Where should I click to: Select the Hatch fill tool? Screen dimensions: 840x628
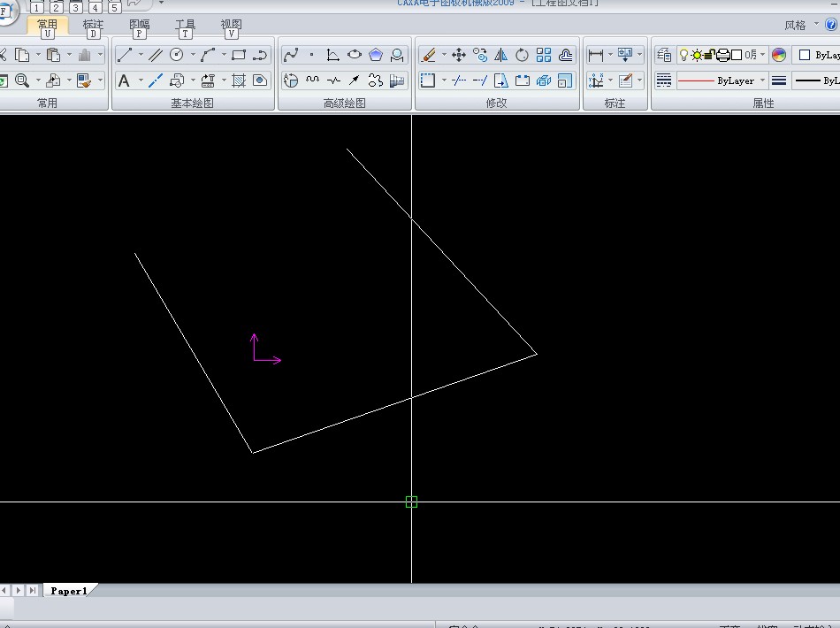(x=239, y=80)
